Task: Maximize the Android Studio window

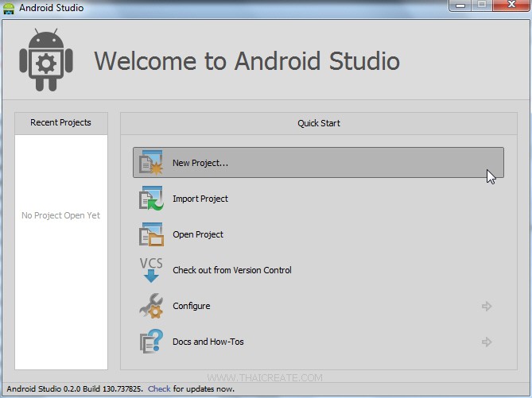Action: pos(482,6)
